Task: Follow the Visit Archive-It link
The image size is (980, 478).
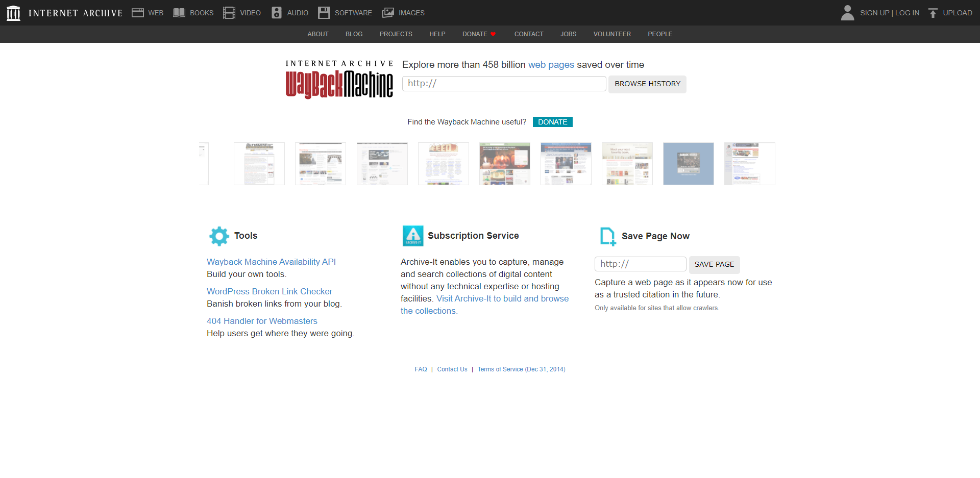Action: tap(502, 298)
